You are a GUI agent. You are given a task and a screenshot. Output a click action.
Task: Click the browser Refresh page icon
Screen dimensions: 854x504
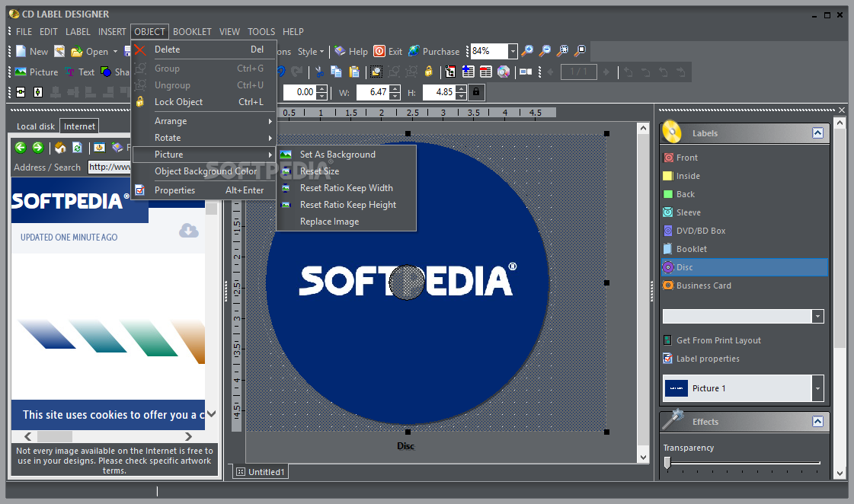(x=78, y=148)
